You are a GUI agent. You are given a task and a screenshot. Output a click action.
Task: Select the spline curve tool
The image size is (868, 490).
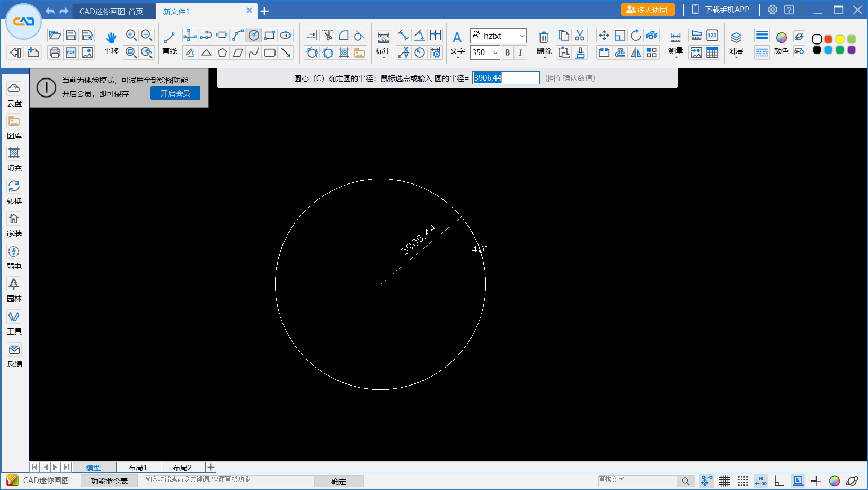pyautogui.click(x=254, y=52)
